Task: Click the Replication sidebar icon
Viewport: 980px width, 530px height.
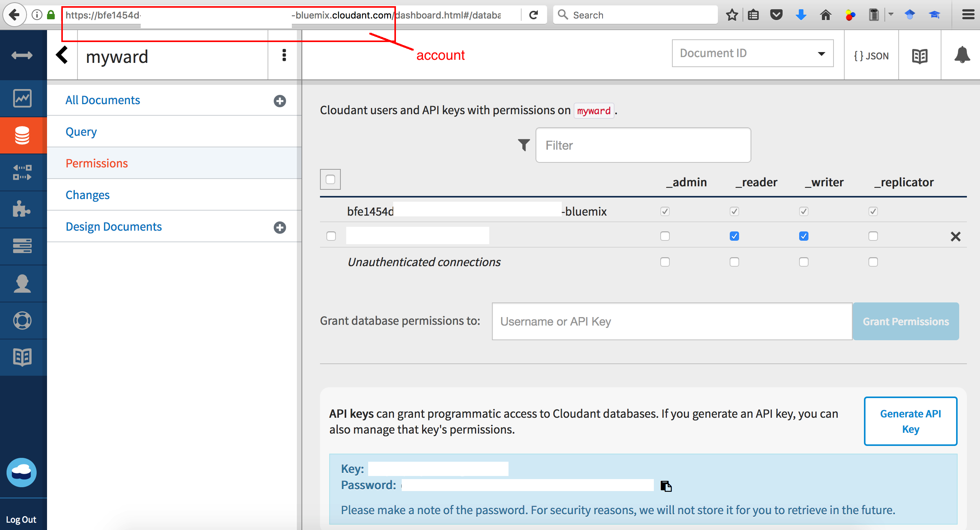Action: click(x=22, y=172)
